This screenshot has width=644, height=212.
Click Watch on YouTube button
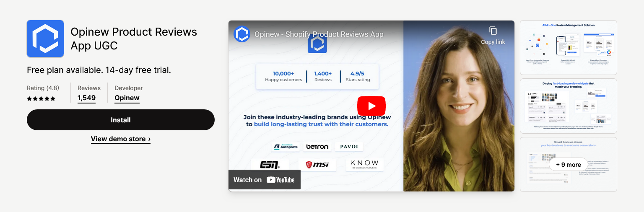point(264,180)
